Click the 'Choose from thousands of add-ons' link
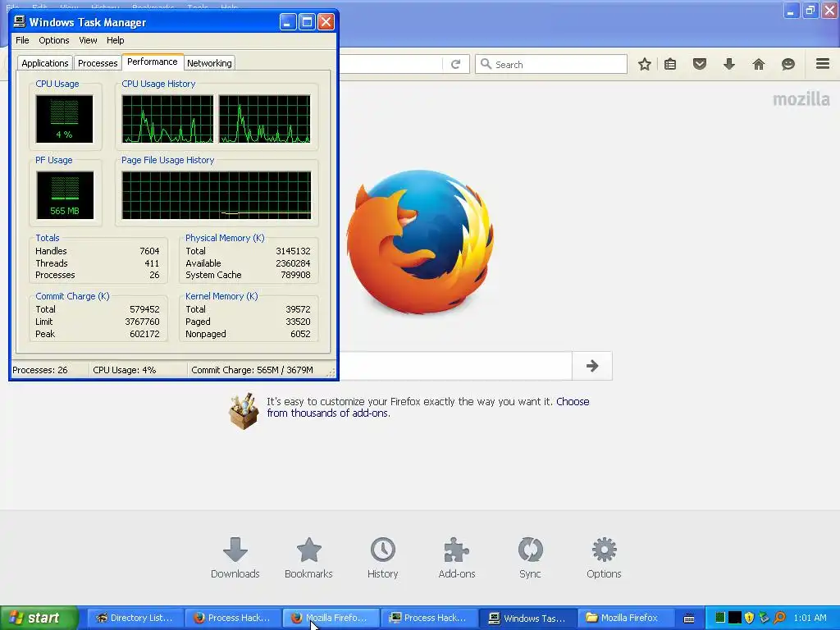Image resolution: width=840 pixels, height=630 pixels. (x=428, y=407)
